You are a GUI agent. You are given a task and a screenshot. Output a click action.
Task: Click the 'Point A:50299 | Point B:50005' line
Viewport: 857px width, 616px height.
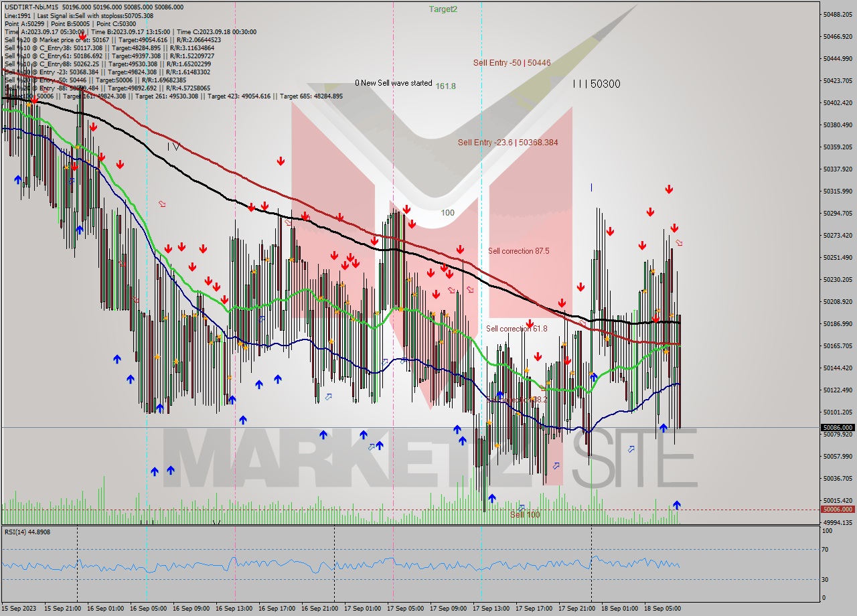click(47, 23)
